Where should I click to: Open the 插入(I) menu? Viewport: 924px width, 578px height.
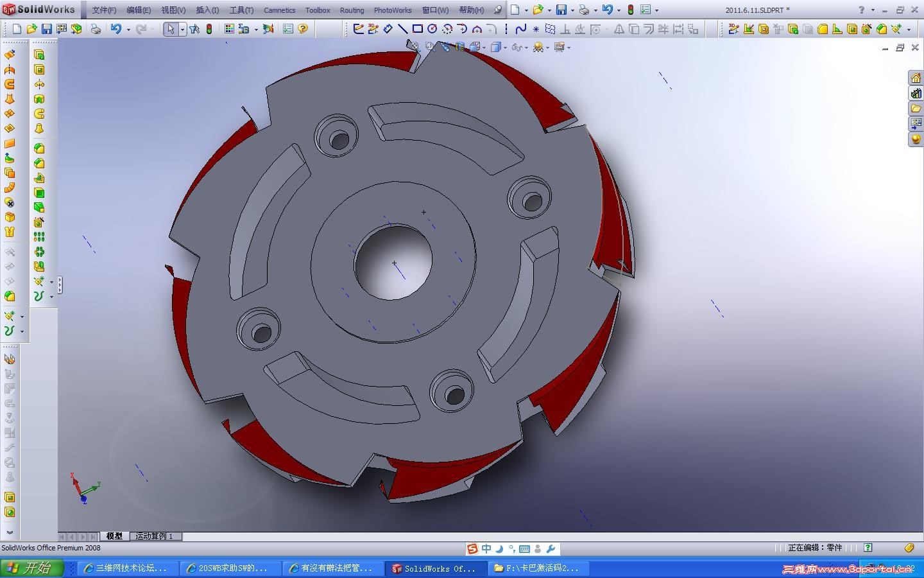(x=207, y=10)
